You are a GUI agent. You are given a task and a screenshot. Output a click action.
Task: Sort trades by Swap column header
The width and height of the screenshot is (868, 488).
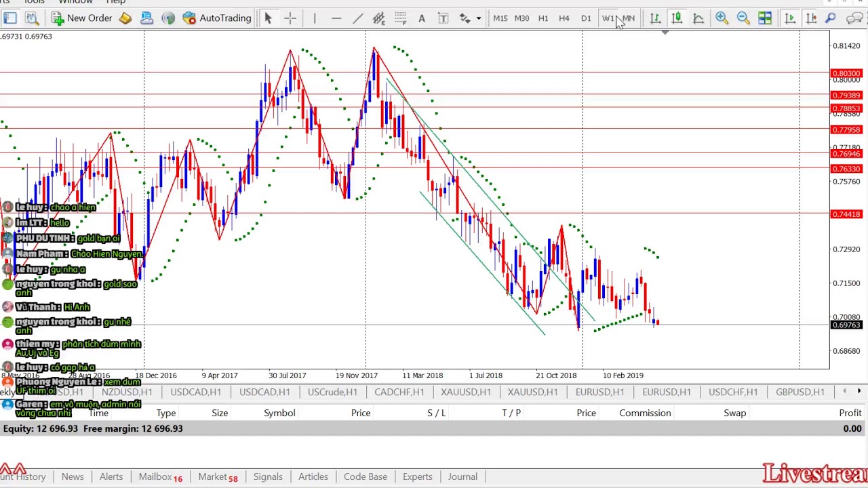pos(734,413)
